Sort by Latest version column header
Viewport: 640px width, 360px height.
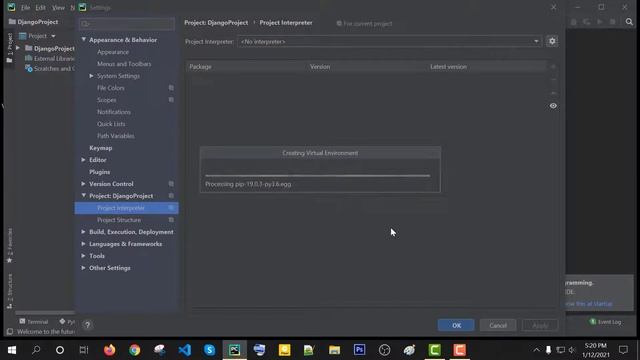pos(448,67)
